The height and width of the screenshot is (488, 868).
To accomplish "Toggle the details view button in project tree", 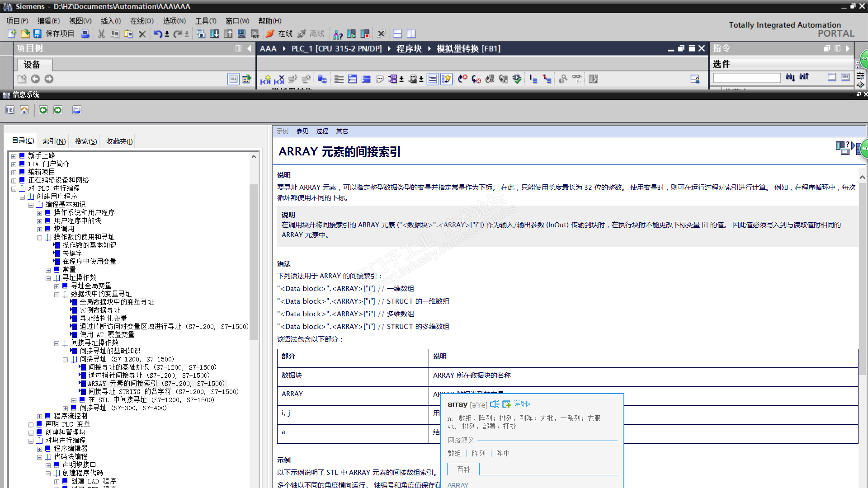I will click(233, 79).
